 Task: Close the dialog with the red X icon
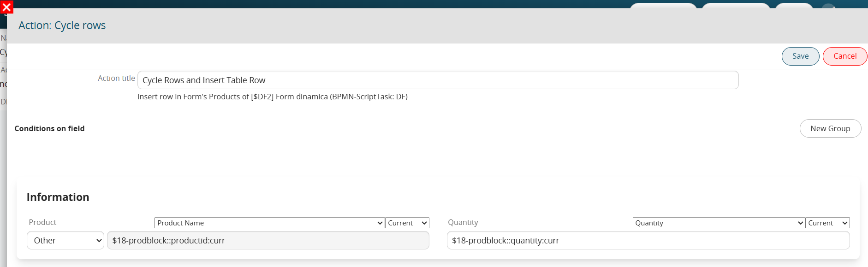(6, 7)
